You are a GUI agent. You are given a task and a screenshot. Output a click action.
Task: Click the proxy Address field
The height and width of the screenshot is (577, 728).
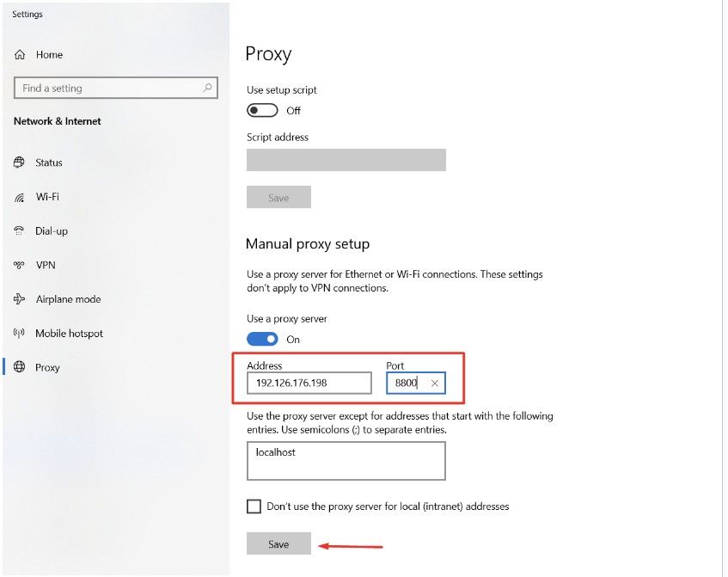[x=309, y=383]
